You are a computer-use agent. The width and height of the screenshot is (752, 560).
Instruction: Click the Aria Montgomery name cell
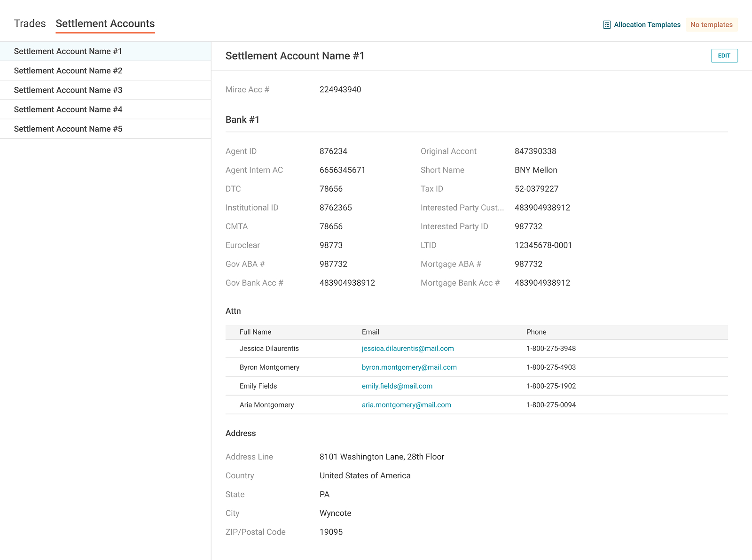coord(266,405)
